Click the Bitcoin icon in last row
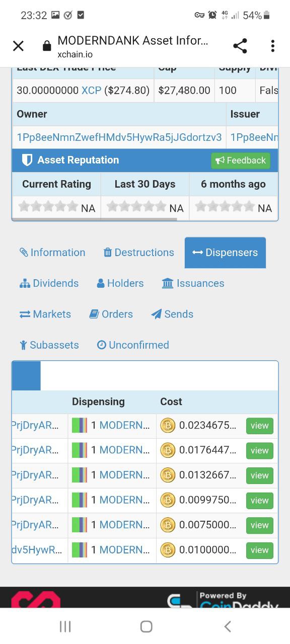290x644 pixels. [x=168, y=550]
